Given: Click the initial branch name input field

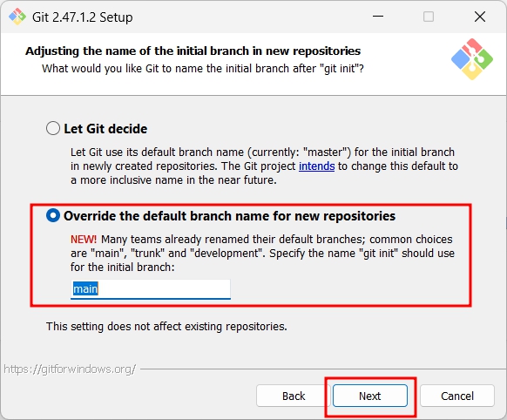Looking at the screenshot, I should [x=151, y=289].
